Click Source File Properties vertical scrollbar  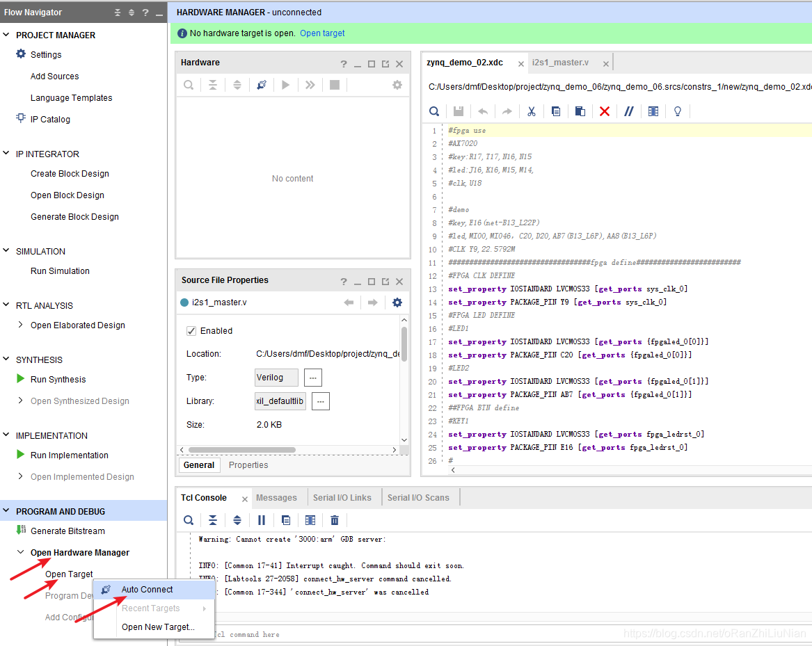[x=404, y=344]
